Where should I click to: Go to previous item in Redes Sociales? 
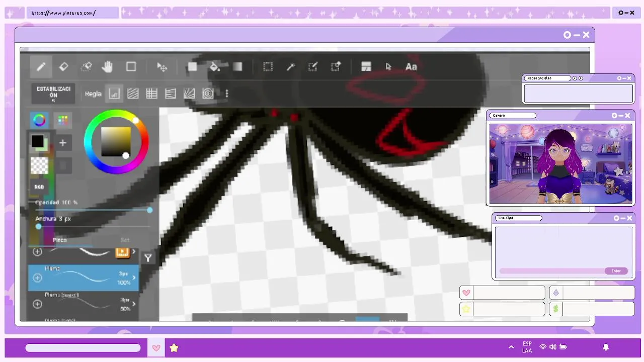tap(575, 78)
